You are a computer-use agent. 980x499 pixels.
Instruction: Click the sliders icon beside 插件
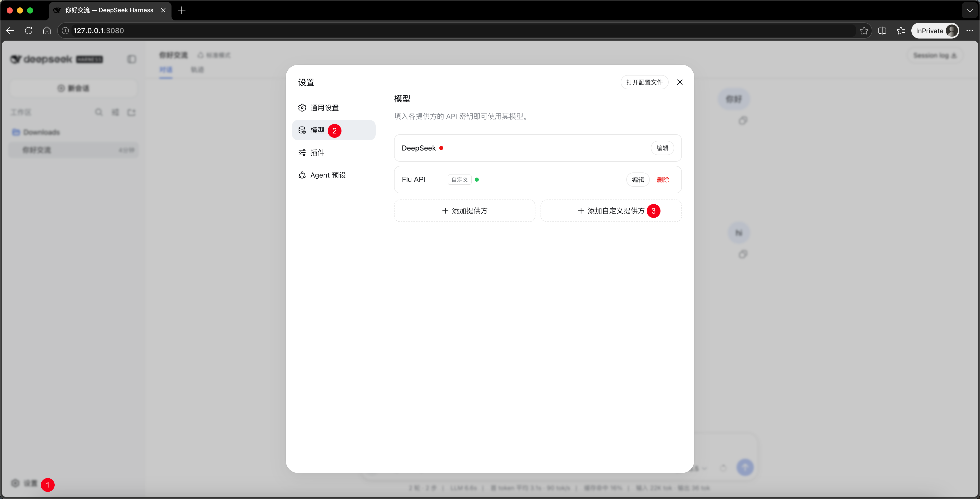(302, 153)
